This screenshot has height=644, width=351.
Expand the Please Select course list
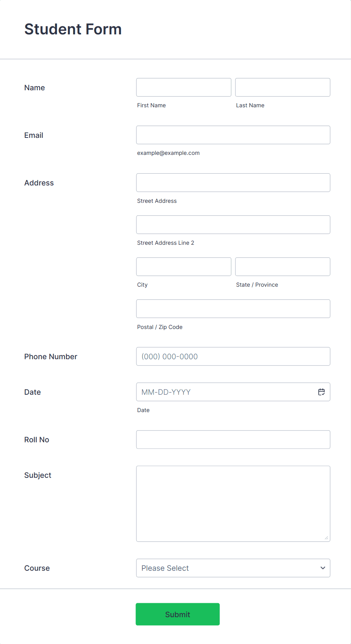pyautogui.click(x=233, y=568)
